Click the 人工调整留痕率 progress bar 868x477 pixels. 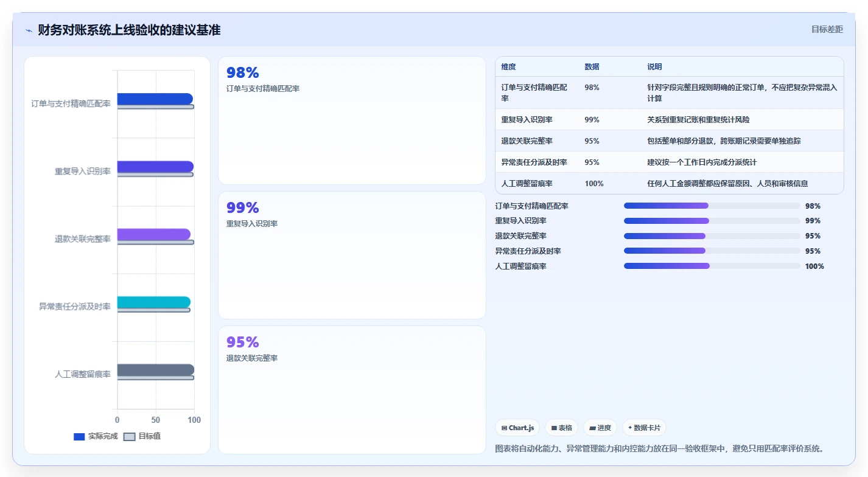coord(712,266)
